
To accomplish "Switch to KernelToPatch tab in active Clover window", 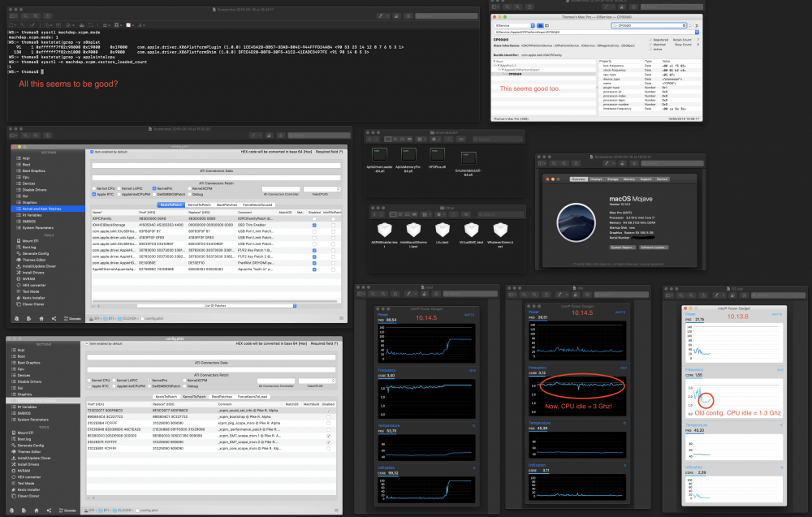I will 199,205.
